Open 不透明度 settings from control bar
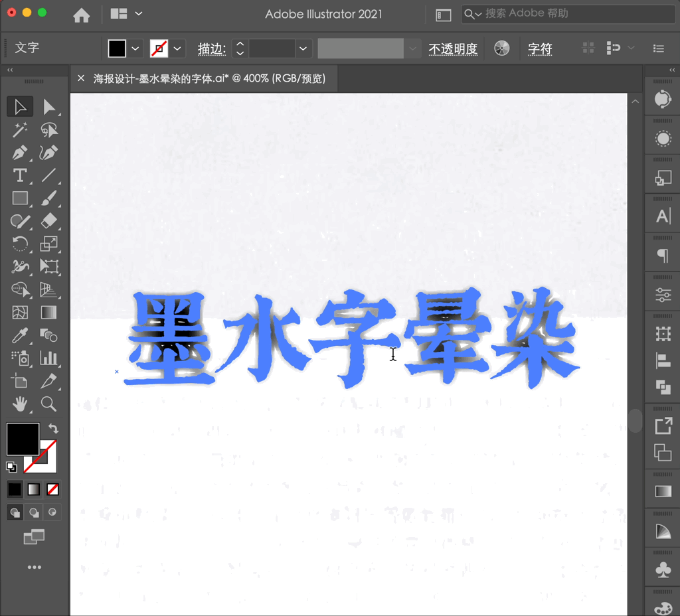The image size is (680, 616). coord(454,48)
